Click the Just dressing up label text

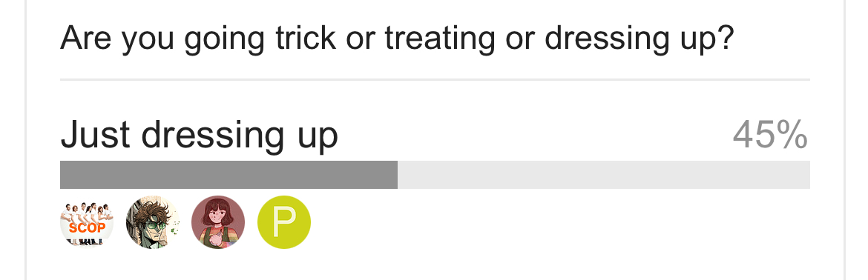click(199, 136)
